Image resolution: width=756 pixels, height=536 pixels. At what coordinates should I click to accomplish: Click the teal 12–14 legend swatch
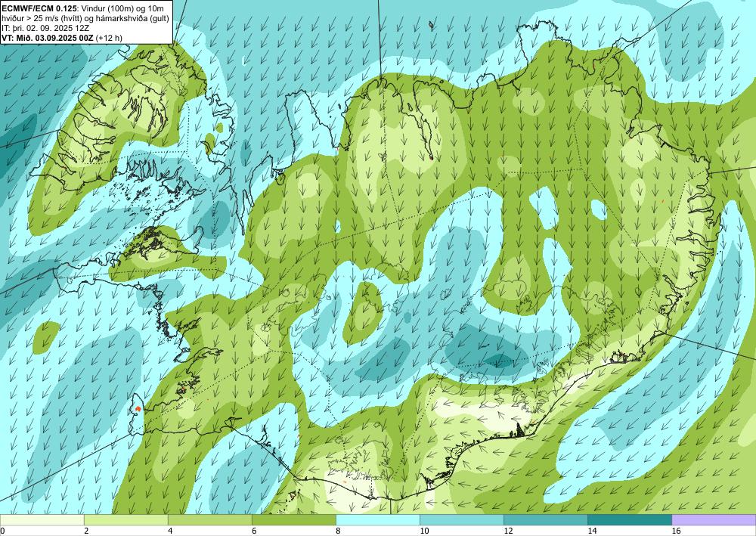(x=546, y=519)
